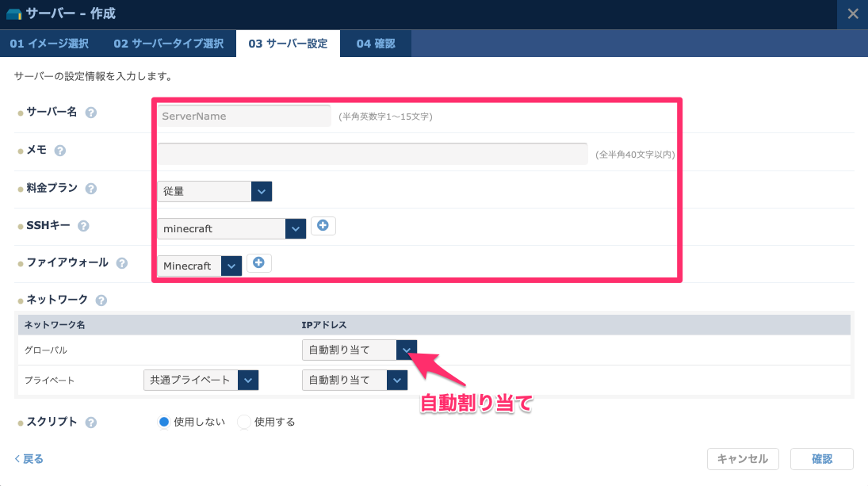Select 使用する radio button for script
Viewport: 868px width, 486px height.
244,422
